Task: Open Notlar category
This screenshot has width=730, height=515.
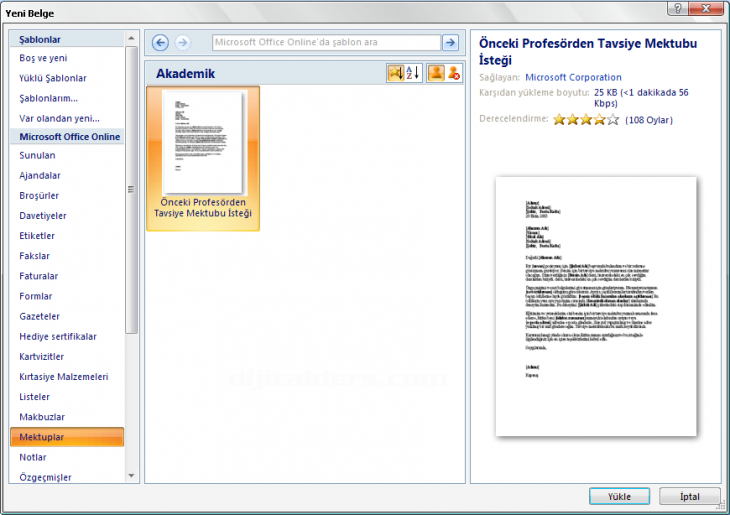Action: pos(33,457)
